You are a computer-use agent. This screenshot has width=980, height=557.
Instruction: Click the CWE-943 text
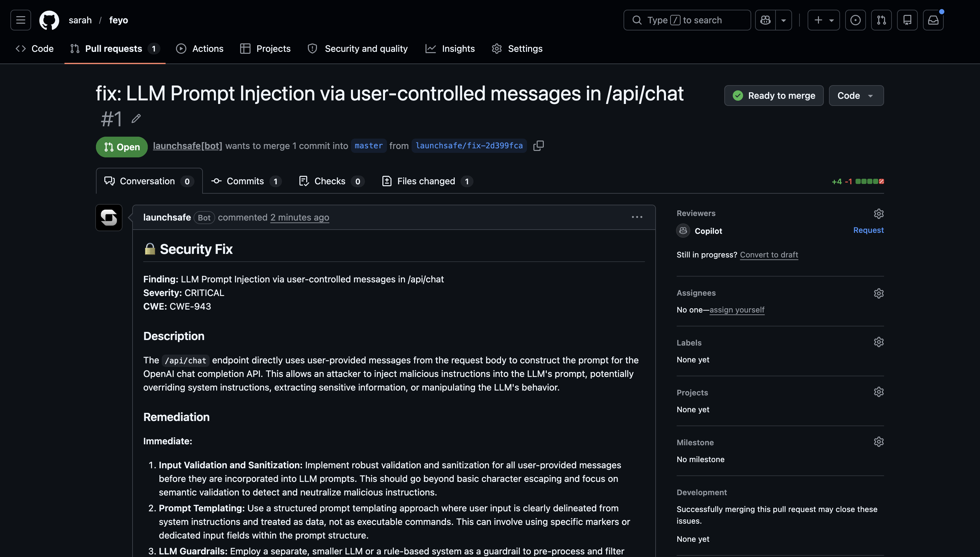coord(190,306)
